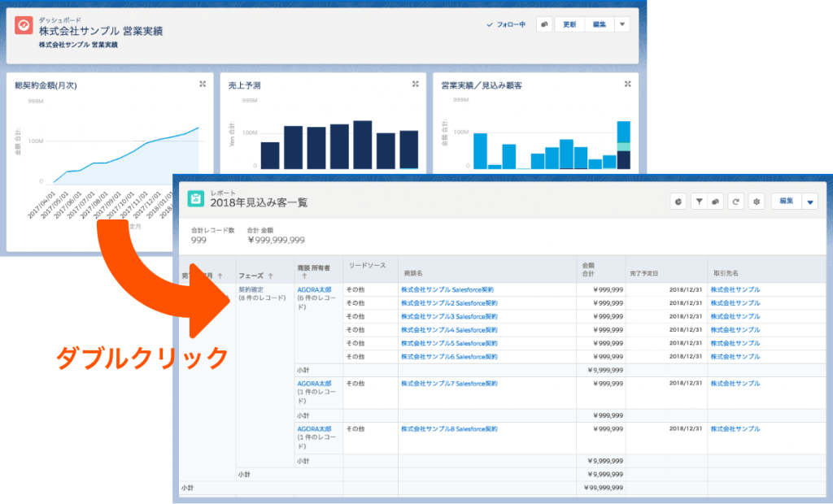
Task: Expand the 営業実績/見込み顧客 chart
Action: (627, 84)
